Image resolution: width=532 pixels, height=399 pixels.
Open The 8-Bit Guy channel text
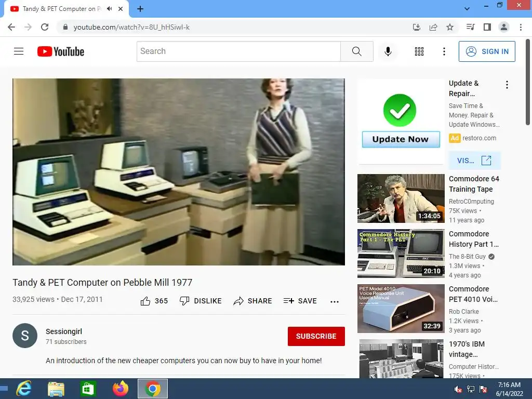(467, 257)
